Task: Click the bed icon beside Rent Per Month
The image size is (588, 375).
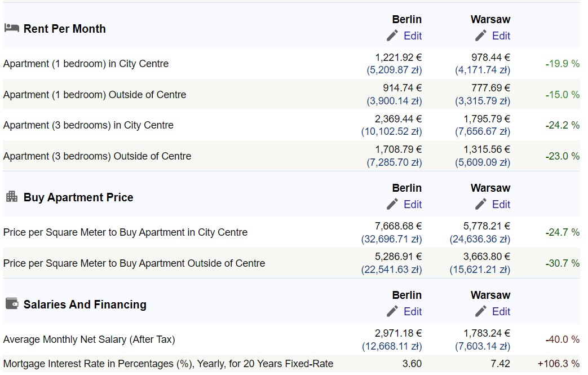Action: [x=12, y=28]
